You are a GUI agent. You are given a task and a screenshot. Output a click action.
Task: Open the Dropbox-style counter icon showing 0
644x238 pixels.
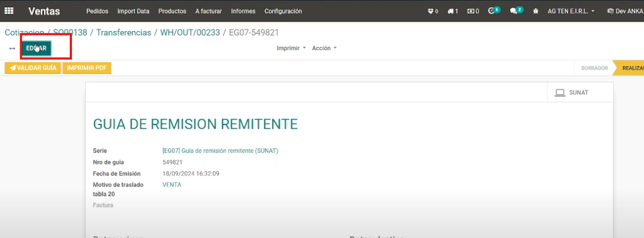pos(433,12)
